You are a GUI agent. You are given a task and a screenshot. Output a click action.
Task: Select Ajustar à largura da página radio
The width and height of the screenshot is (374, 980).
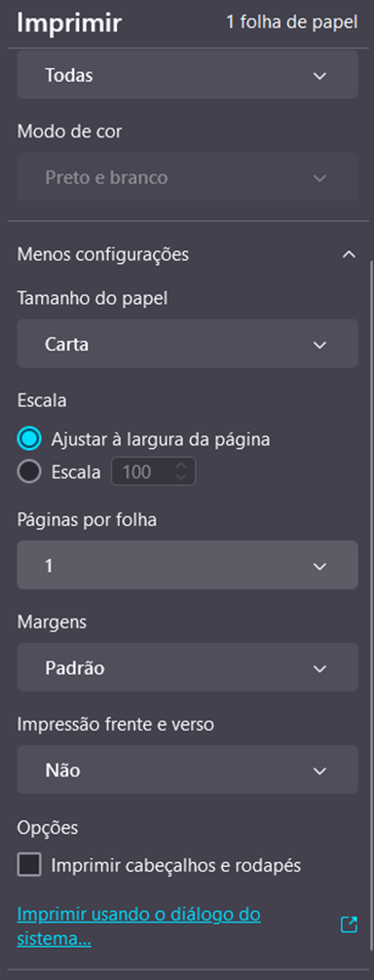point(29,439)
